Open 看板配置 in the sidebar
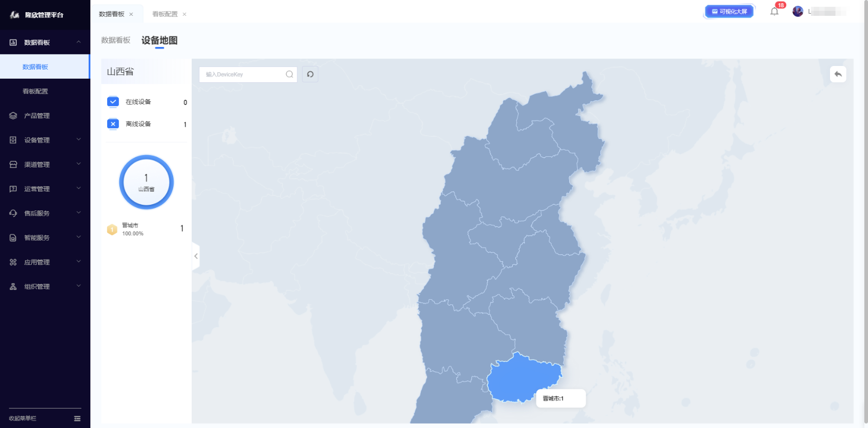 (35, 91)
